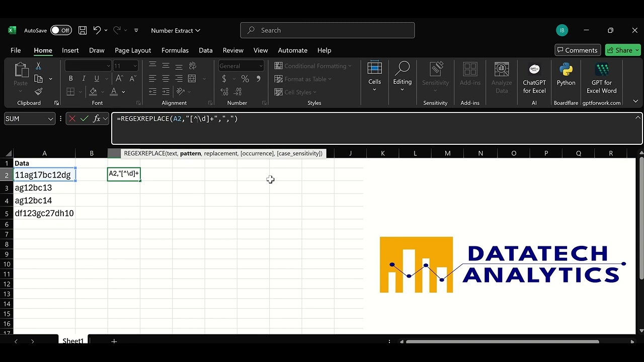644x362 pixels.
Task: Confirm formula with the checkmark icon
Action: (x=85, y=119)
